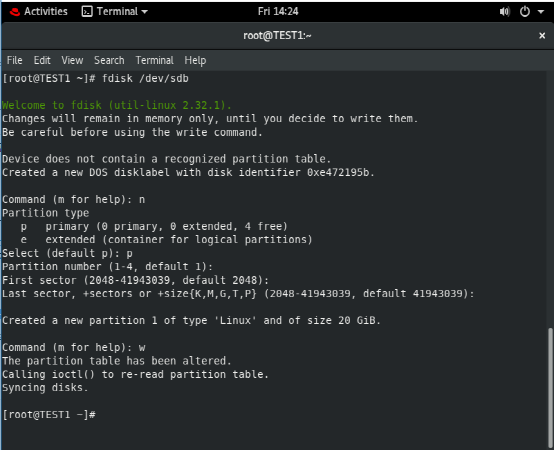Click the fdisk /dev/sdb command text
Viewport: 554px width, 450px height.
pyautogui.click(x=145, y=78)
